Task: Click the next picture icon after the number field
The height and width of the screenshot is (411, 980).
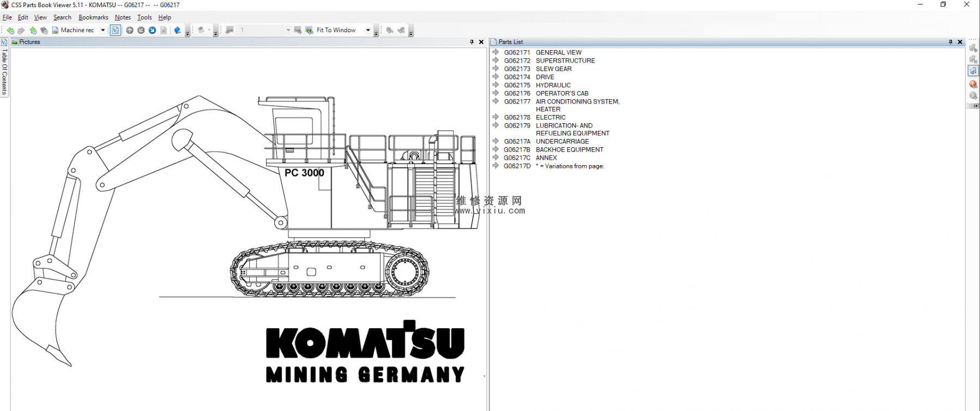Action: click(298, 31)
